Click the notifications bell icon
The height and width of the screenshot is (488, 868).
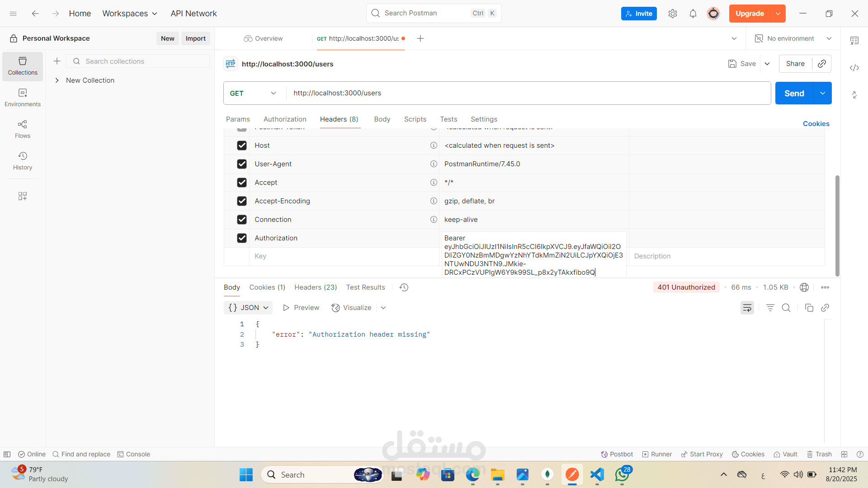(693, 14)
